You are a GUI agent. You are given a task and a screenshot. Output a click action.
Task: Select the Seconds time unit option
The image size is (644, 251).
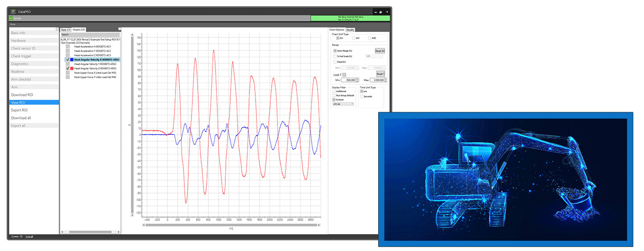point(362,96)
